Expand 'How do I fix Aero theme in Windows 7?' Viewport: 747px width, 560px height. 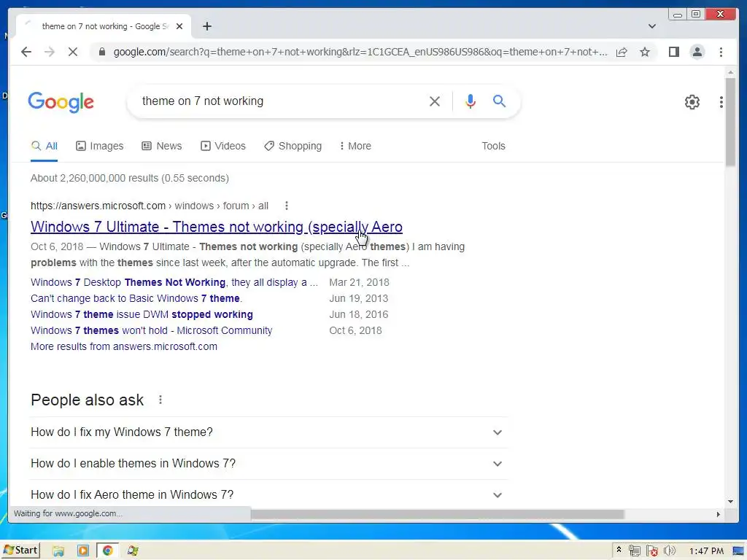point(268,495)
